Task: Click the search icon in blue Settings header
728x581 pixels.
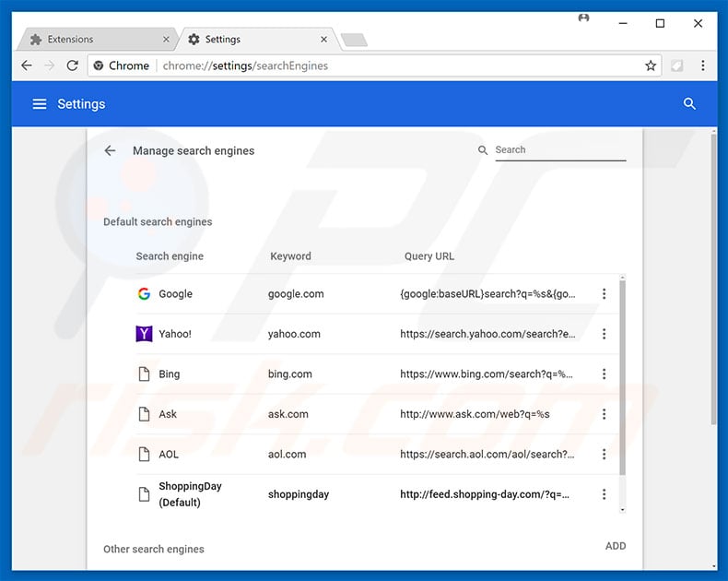Action: point(689,103)
